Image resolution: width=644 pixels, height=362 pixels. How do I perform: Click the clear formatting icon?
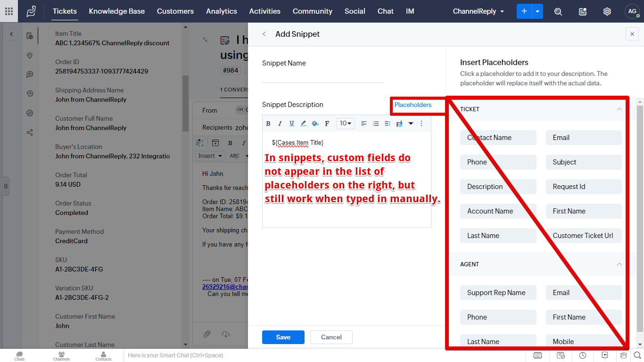[399, 123]
